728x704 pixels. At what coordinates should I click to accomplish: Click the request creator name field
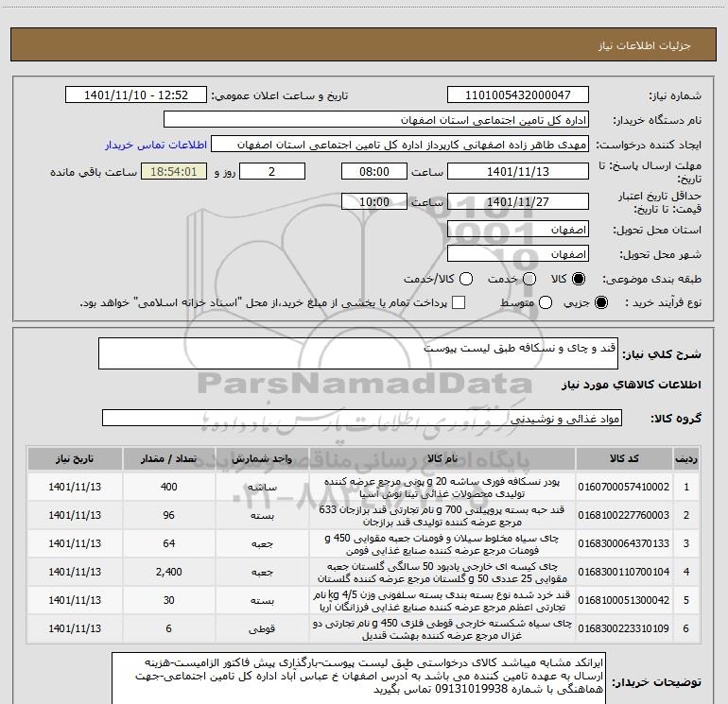coord(400,145)
